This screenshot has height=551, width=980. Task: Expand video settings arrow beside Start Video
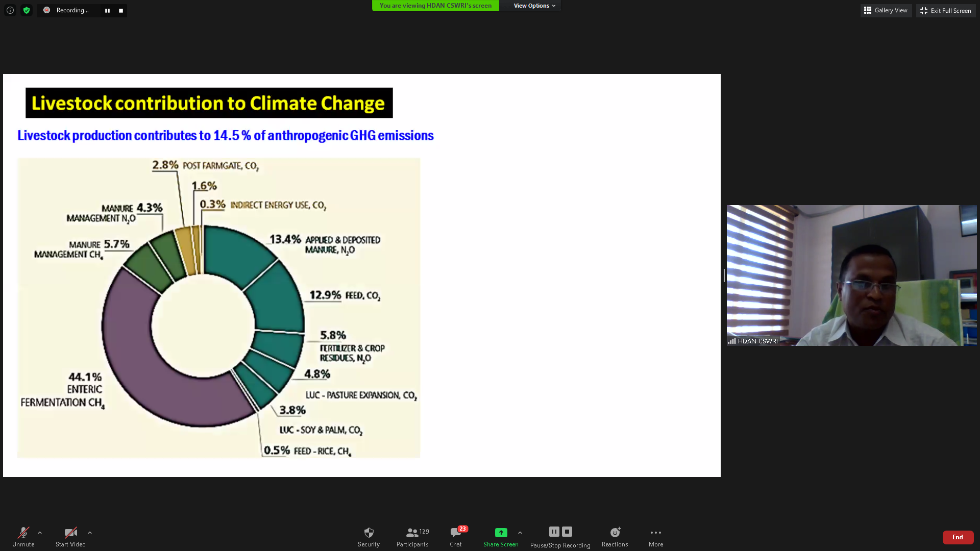point(90,533)
